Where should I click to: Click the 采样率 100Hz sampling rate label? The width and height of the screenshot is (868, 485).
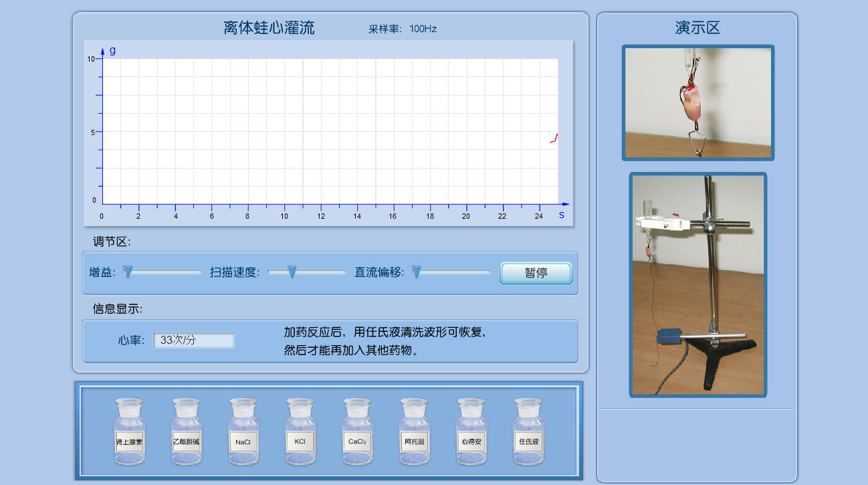[x=403, y=29]
